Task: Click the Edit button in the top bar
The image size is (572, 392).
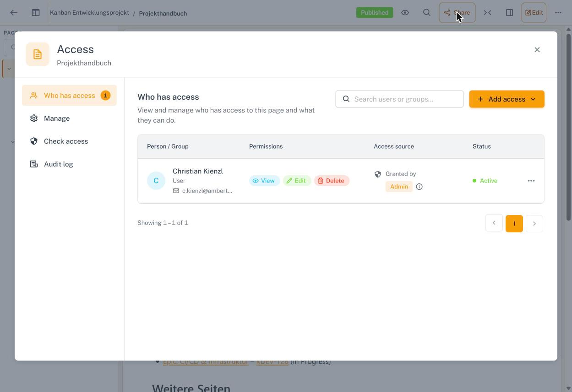Action: tap(534, 13)
